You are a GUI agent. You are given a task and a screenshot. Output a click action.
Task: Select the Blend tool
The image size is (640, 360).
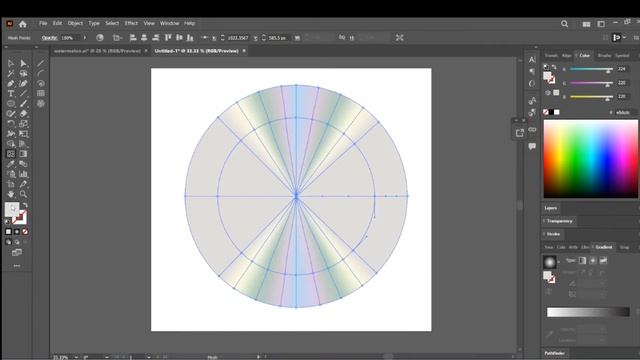pyautogui.click(x=23, y=164)
